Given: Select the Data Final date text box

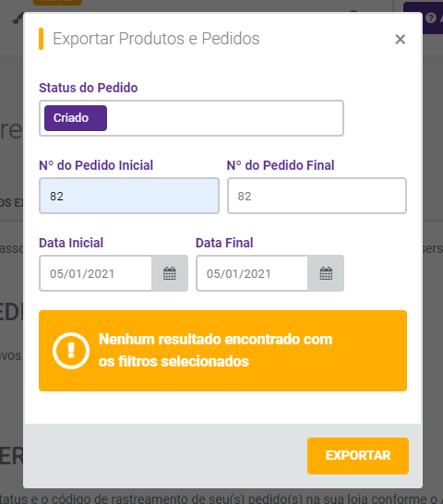Looking at the screenshot, I should [252, 273].
